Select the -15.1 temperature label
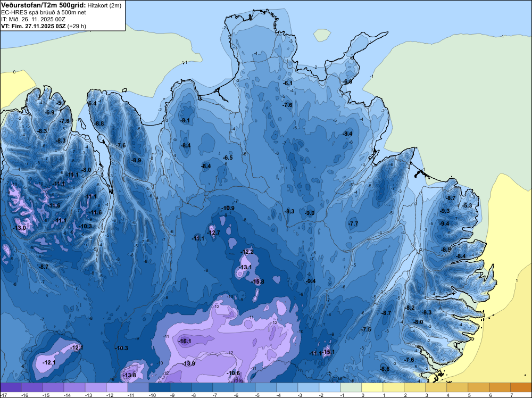The height and width of the screenshot is (398, 532). point(328,352)
